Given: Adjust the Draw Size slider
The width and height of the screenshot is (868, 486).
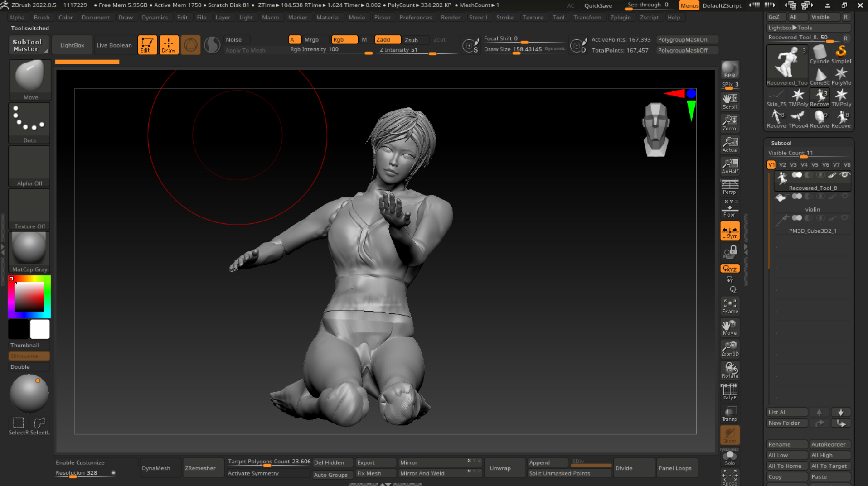Looking at the screenshot, I should pyautogui.click(x=524, y=50).
